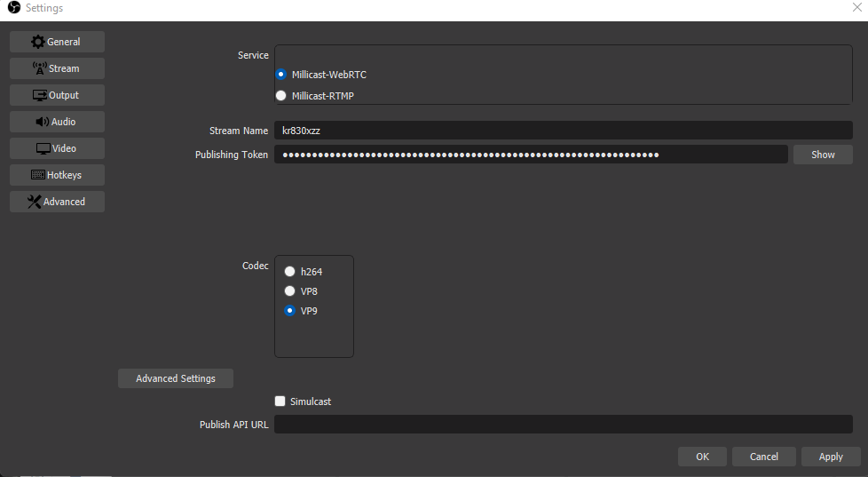Select the Advanced tools icon
The image size is (868, 477).
pos(35,202)
